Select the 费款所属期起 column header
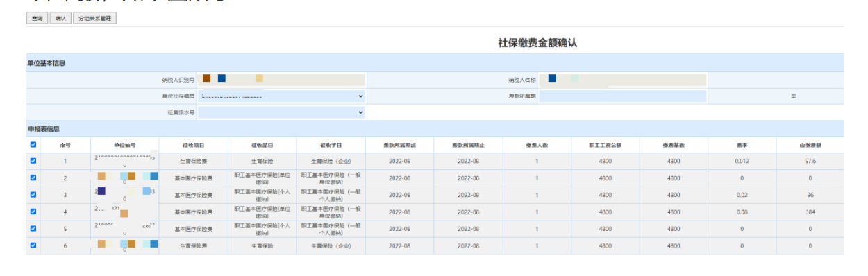The width and height of the screenshot is (868, 276). click(x=400, y=145)
